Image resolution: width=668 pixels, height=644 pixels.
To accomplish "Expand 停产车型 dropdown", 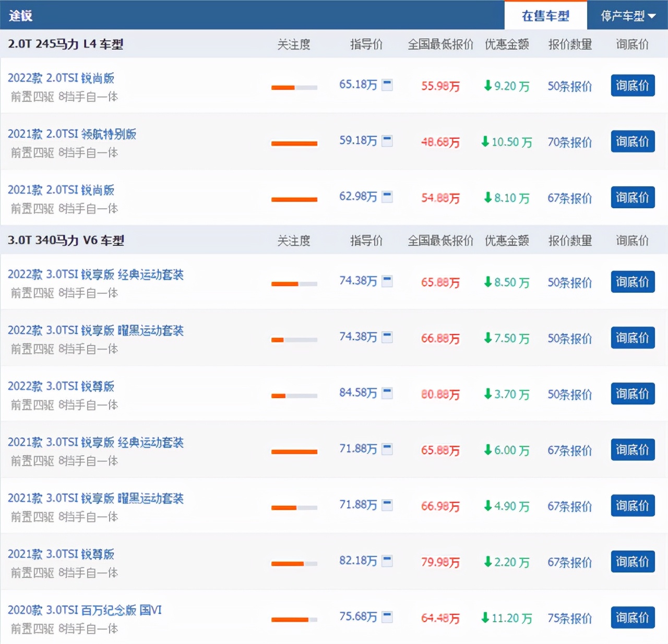I will 628,16.
